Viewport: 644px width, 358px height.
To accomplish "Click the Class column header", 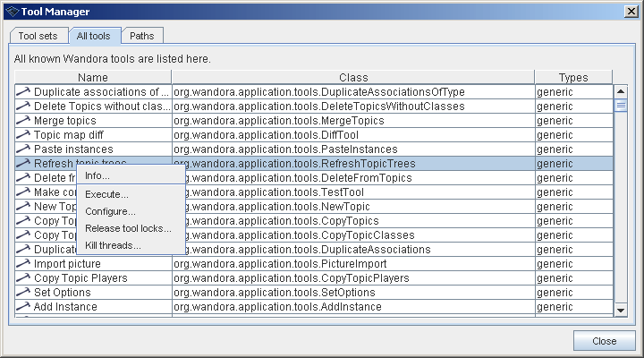I will [353, 78].
